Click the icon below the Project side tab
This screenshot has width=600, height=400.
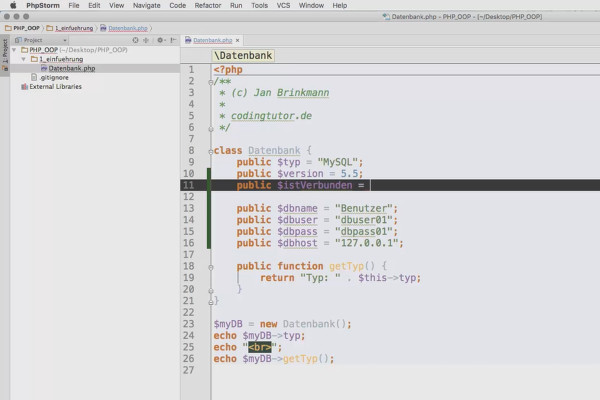(5, 69)
